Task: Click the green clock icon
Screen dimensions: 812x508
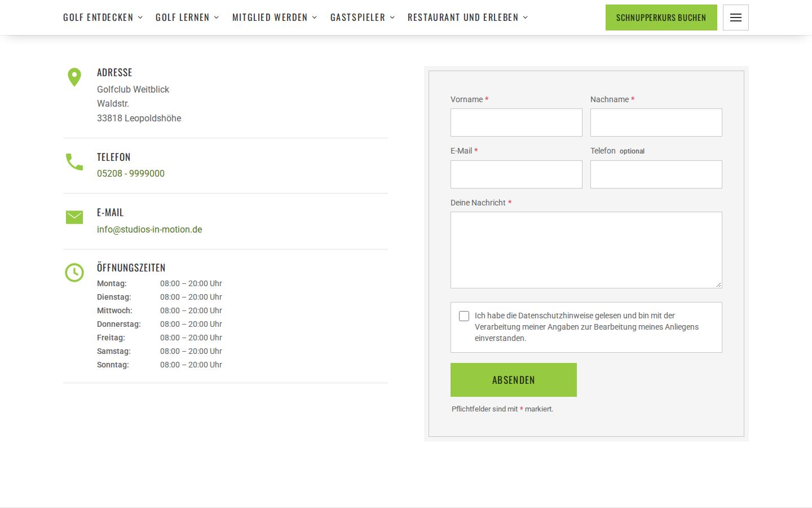Action: pyautogui.click(x=74, y=273)
